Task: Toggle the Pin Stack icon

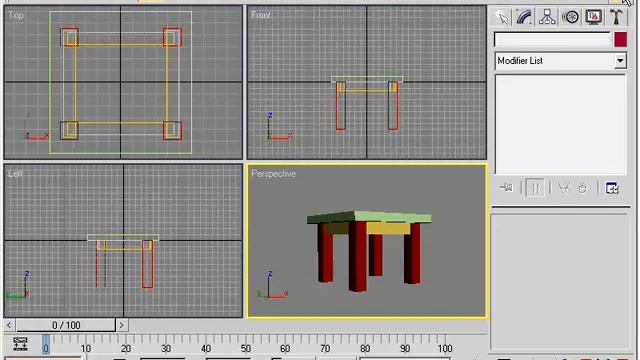Action: (507, 188)
